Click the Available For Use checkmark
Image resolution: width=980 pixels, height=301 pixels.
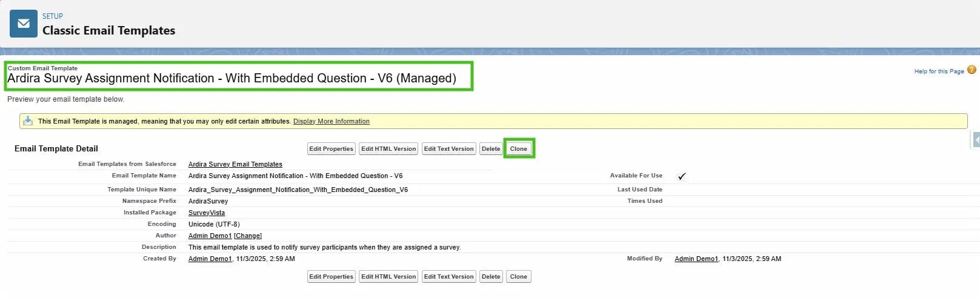click(x=682, y=176)
